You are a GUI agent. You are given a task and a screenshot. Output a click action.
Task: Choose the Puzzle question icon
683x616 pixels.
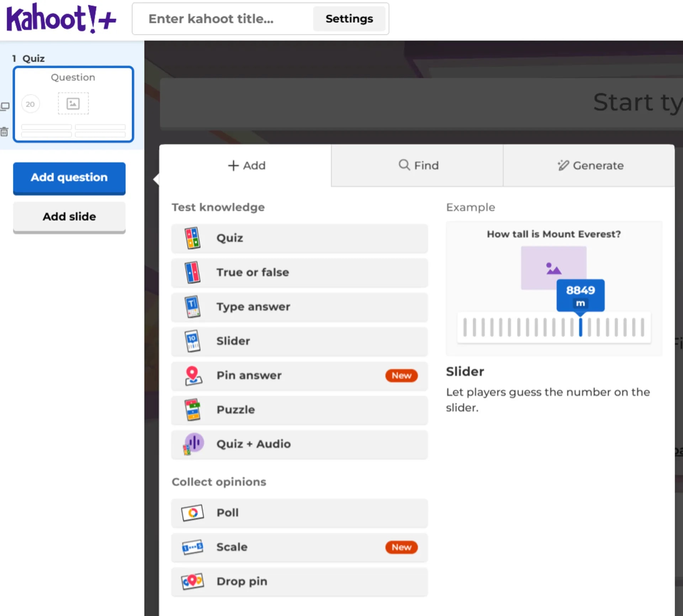(x=192, y=409)
